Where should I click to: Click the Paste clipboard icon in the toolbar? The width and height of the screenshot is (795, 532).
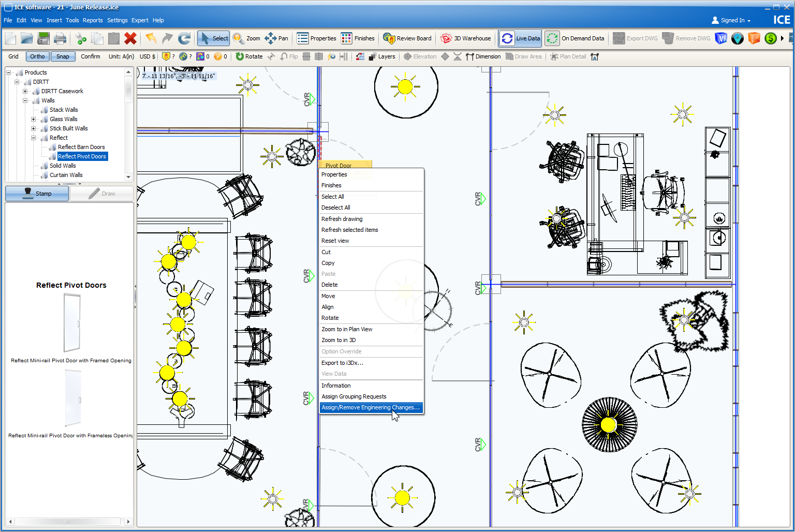114,38
